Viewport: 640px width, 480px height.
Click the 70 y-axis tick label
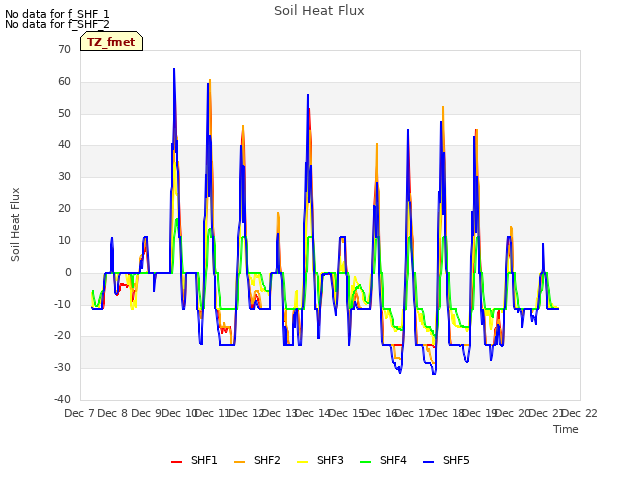(x=64, y=49)
